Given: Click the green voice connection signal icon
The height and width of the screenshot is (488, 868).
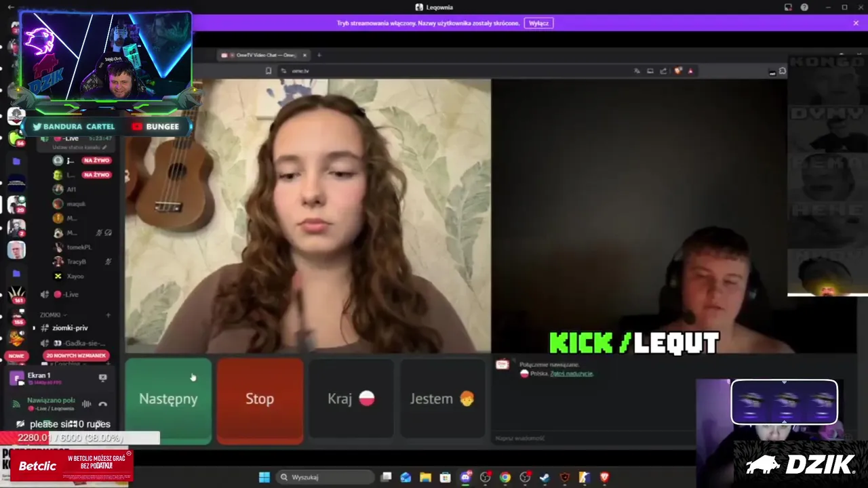Looking at the screenshot, I should 16,404.
